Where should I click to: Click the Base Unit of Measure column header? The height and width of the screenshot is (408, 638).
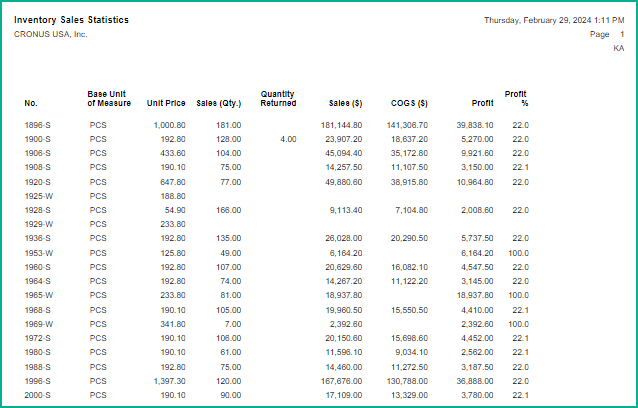[109, 98]
